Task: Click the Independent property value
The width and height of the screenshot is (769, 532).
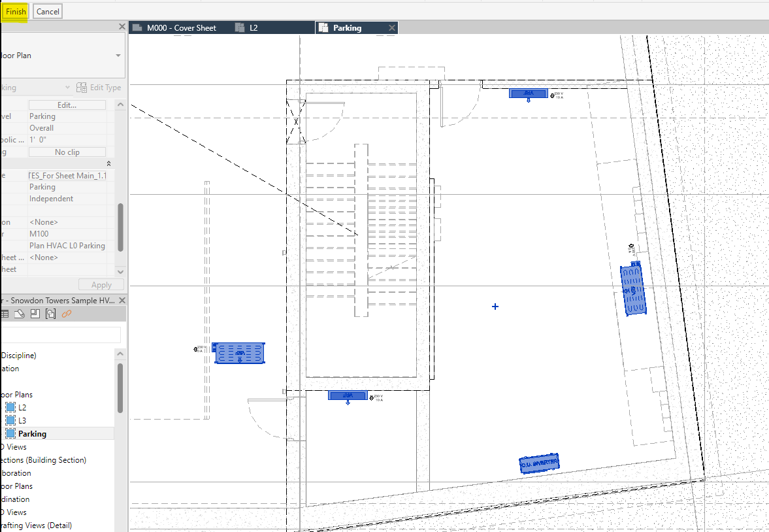Action: pyautogui.click(x=51, y=199)
